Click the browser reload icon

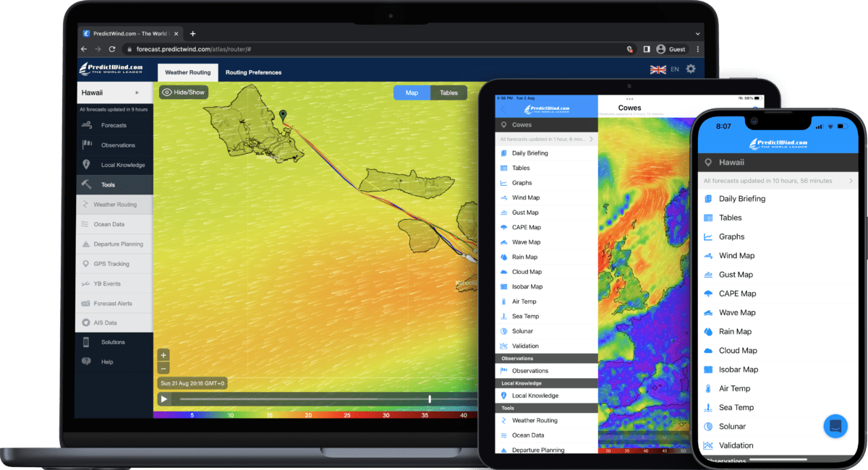click(x=112, y=49)
